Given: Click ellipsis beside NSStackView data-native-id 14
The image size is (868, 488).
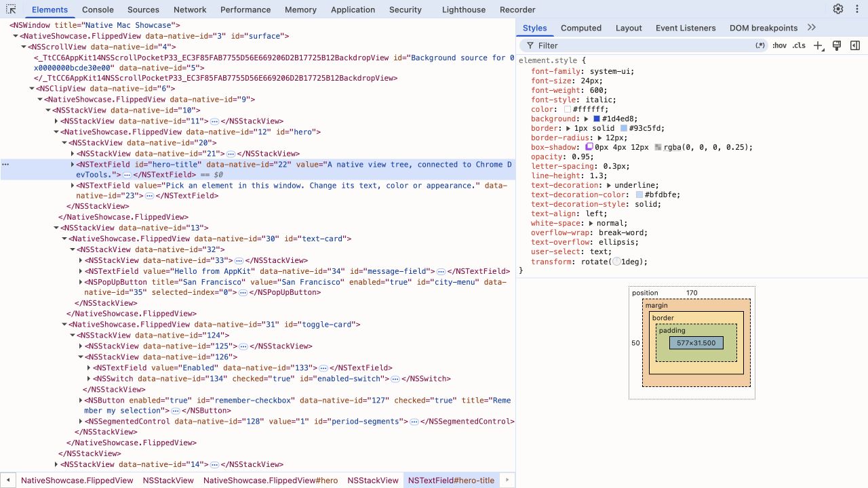Looking at the screenshot, I should tap(214, 465).
